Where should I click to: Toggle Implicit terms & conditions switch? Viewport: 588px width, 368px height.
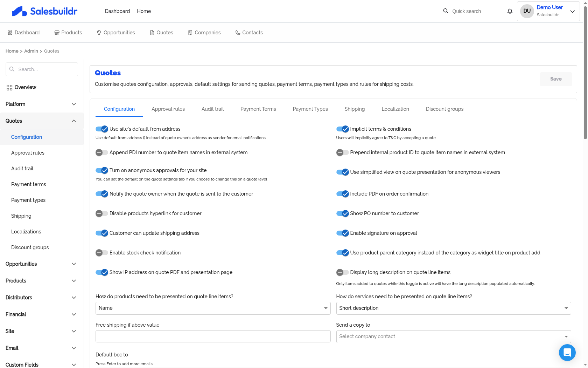click(342, 129)
